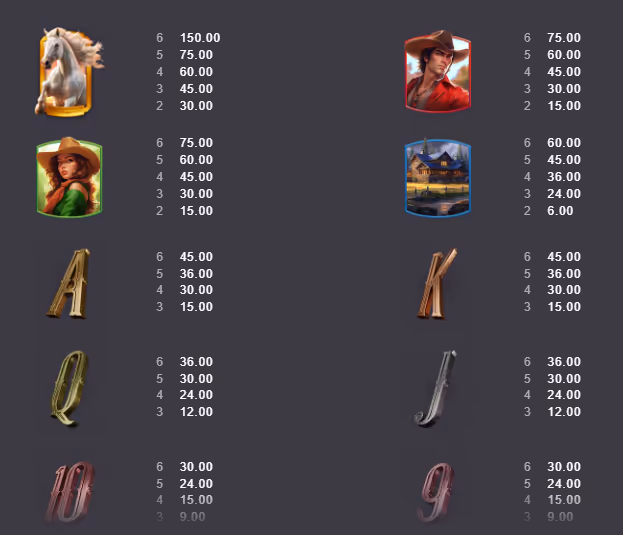Select the silver letter J symbol
Image resolution: width=623 pixels, height=535 pixels.
click(x=435, y=388)
